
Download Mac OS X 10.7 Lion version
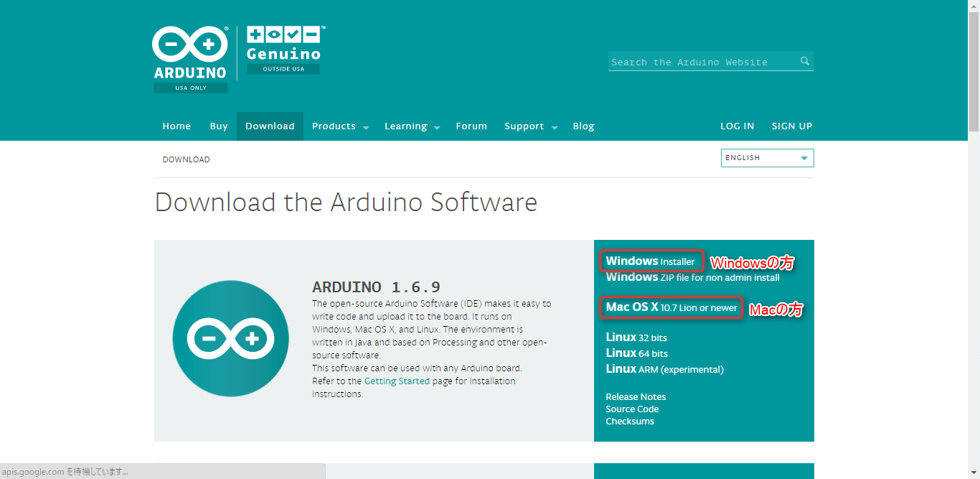click(x=672, y=307)
